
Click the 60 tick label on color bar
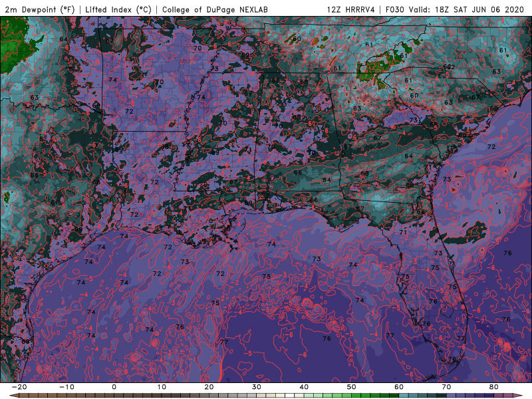pos(399,387)
